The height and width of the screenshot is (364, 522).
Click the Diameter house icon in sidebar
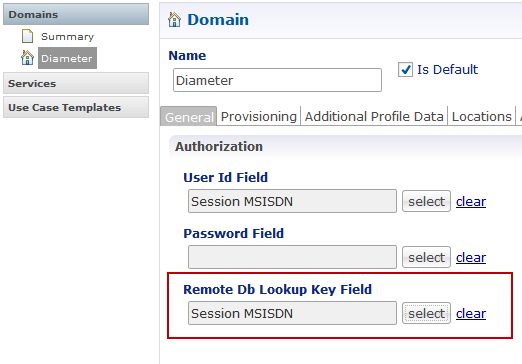point(27,58)
